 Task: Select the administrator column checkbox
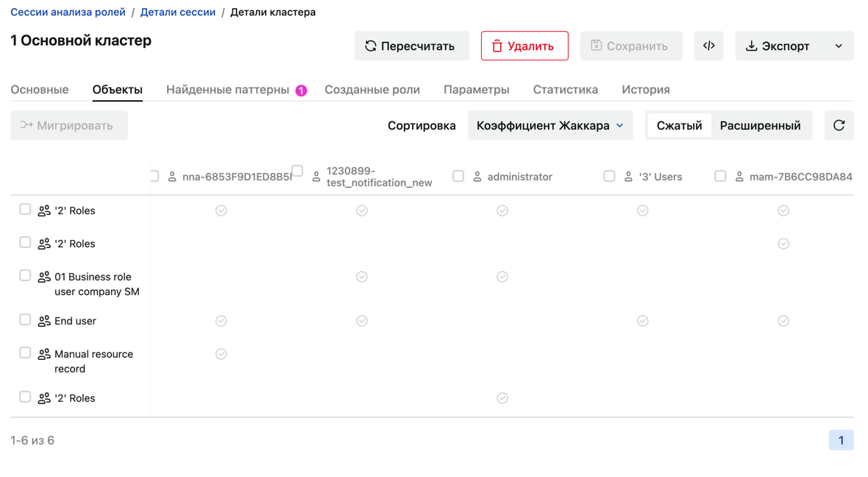pos(458,176)
